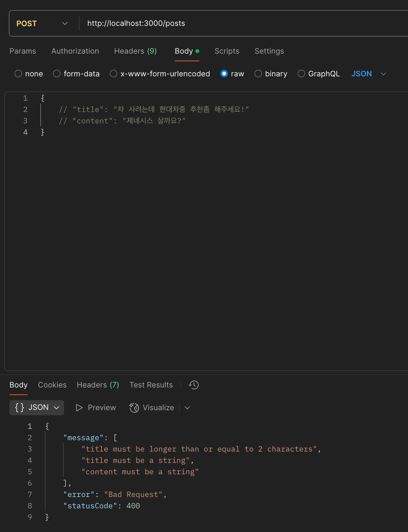The width and height of the screenshot is (408, 532).
Task: Open the POST method dropdown
Action: click(42, 24)
